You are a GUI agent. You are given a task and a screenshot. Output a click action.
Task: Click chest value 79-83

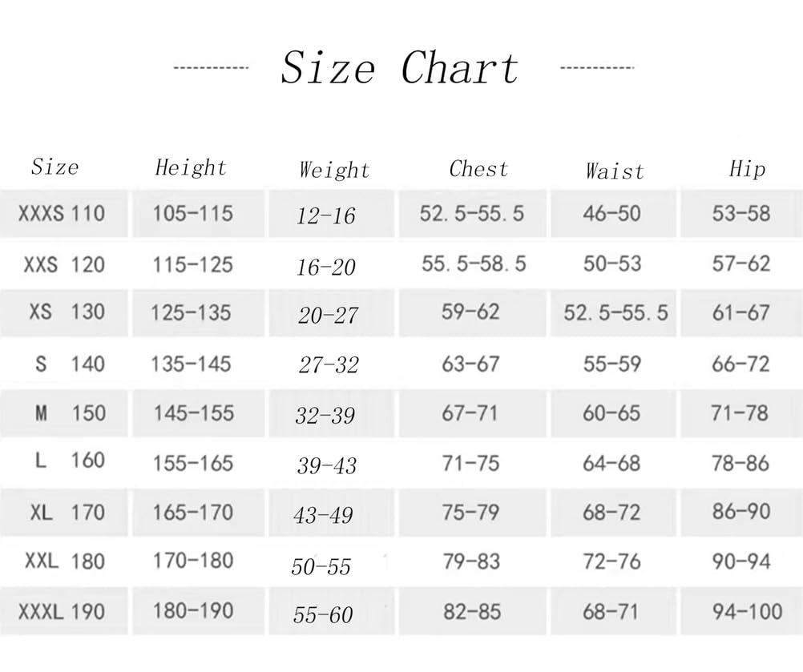pyautogui.click(x=472, y=562)
